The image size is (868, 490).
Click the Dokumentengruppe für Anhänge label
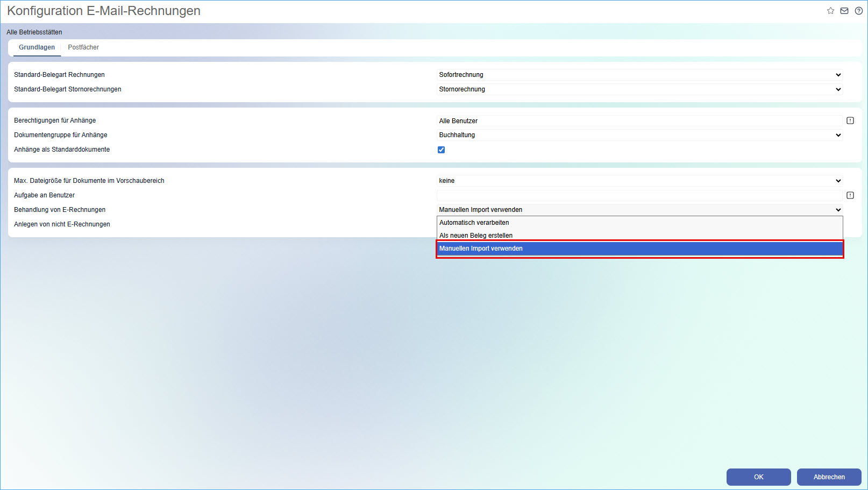(x=61, y=135)
